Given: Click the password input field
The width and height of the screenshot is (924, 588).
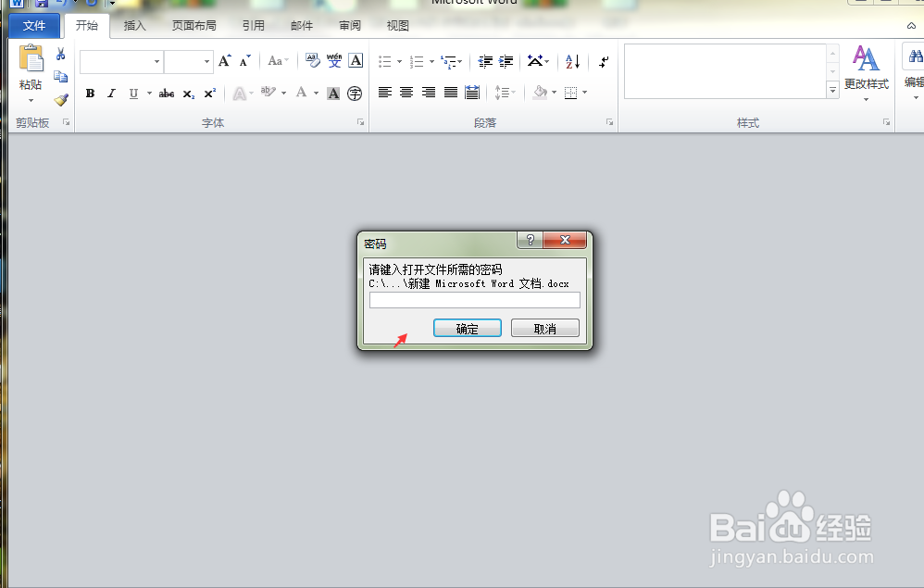Looking at the screenshot, I should coord(475,300).
